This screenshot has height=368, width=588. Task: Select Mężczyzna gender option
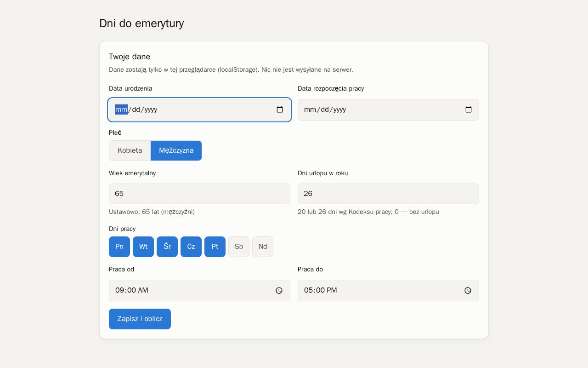[176, 150]
